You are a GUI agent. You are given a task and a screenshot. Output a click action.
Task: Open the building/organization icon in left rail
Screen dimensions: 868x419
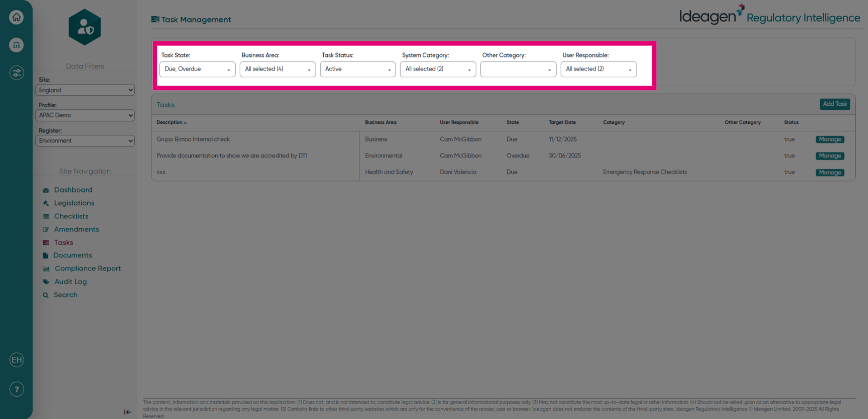16,45
